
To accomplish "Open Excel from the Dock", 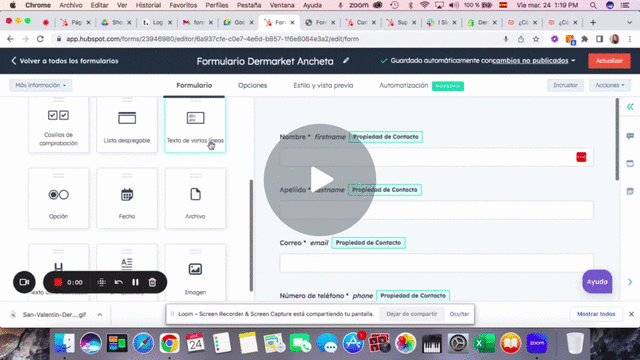I will click(484, 343).
